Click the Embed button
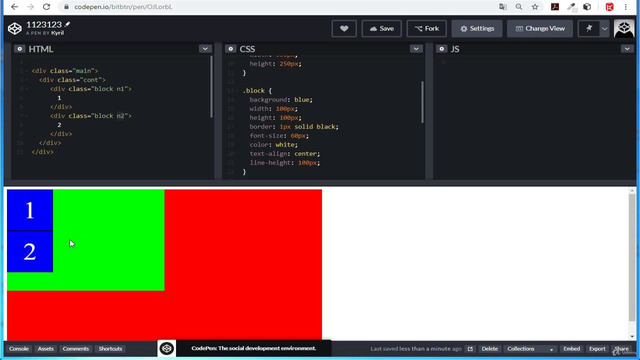 [571, 349]
